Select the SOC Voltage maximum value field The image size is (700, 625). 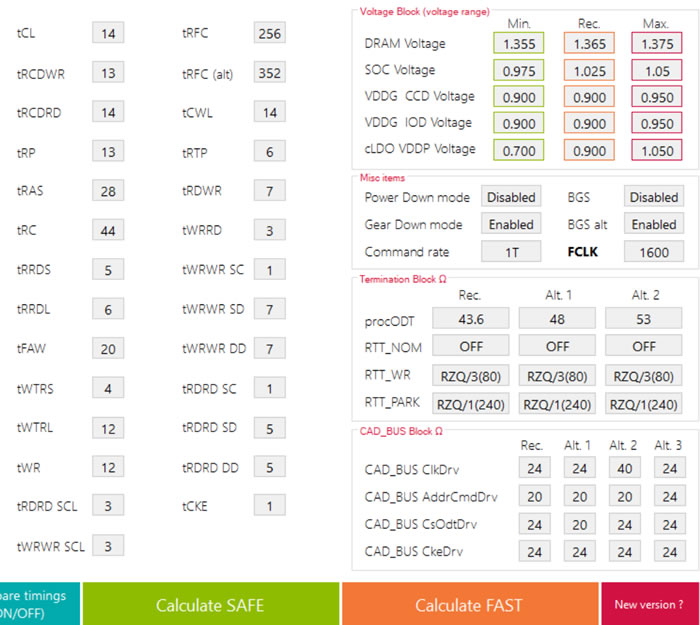pos(657,70)
